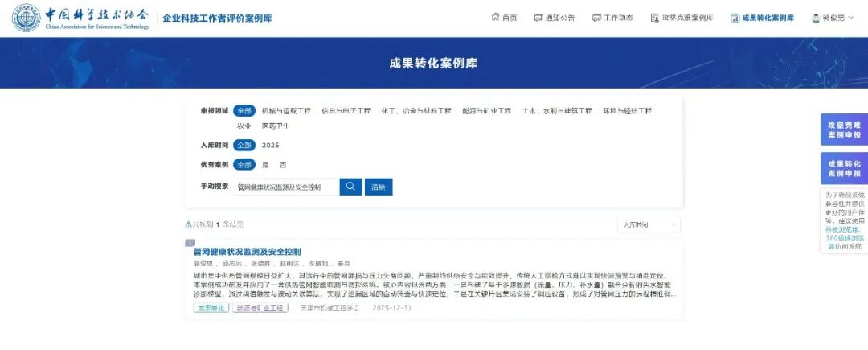Select 是 under 优秀案例 filter

[x=266, y=165]
